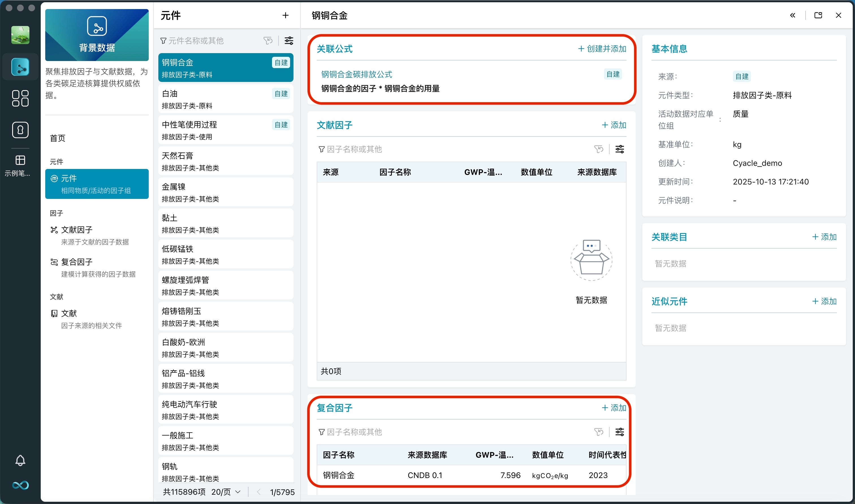
Task: Collapse the detail panel with the double-chevron
Action: (793, 15)
